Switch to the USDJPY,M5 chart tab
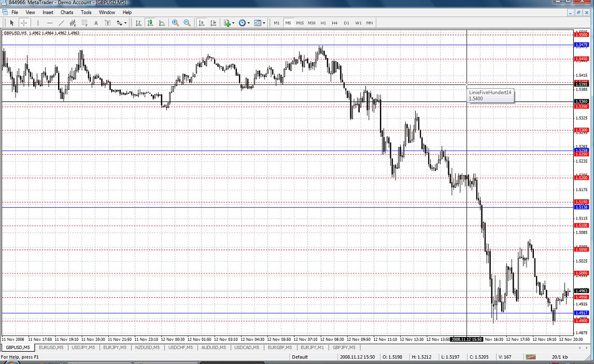Screen dimensions: 594x364 [83, 347]
